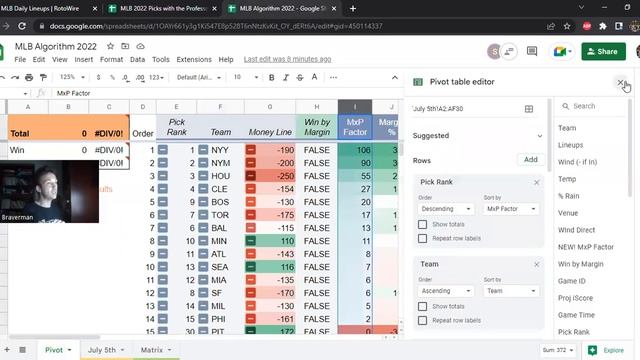Viewport: 640px width, 360px height.
Task: Switch to the July 5th sheet tab
Action: coord(106,350)
